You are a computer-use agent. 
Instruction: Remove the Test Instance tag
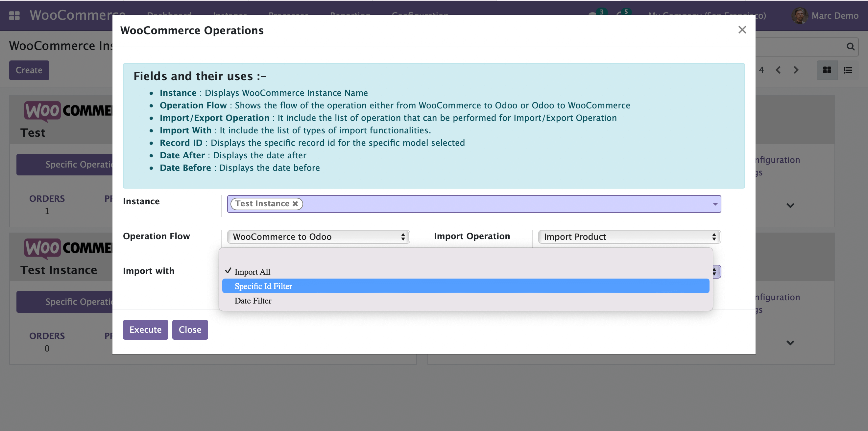[x=295, y=204]
